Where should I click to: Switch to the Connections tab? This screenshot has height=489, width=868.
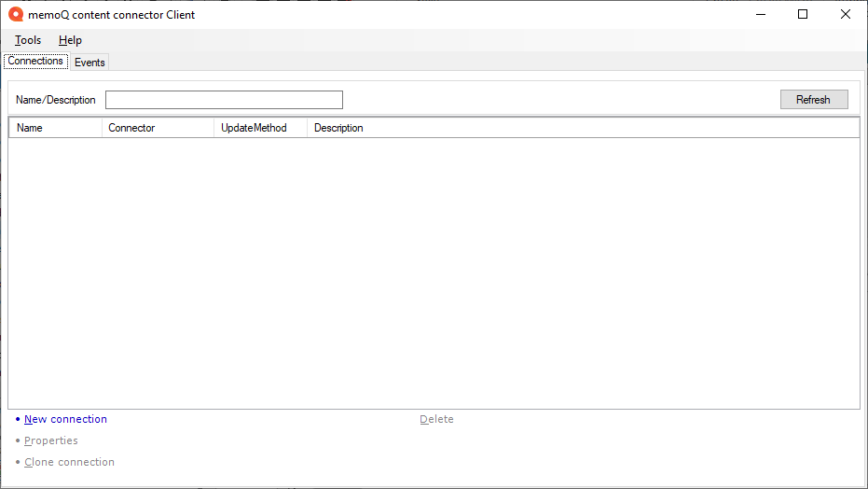[35, 62]
